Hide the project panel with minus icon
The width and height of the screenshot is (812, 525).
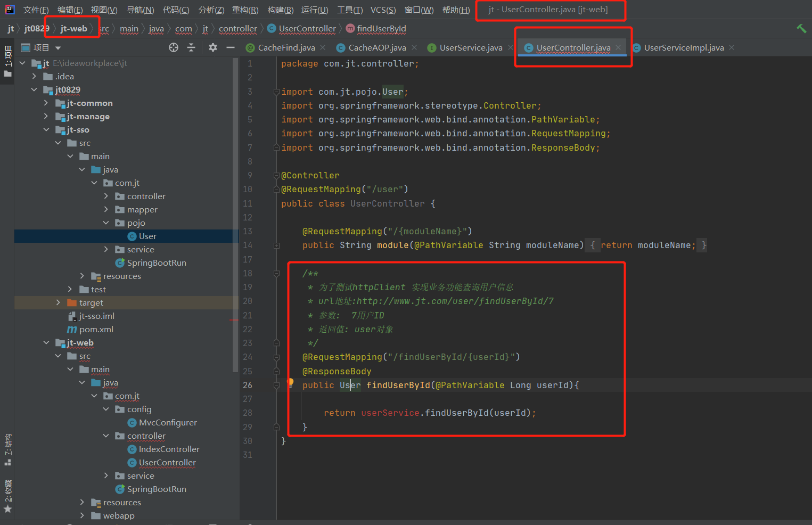tap(231, 47)
